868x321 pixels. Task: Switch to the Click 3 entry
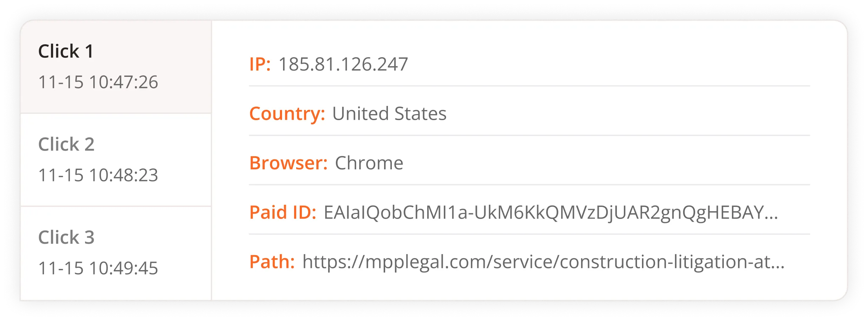click(66, 237)
